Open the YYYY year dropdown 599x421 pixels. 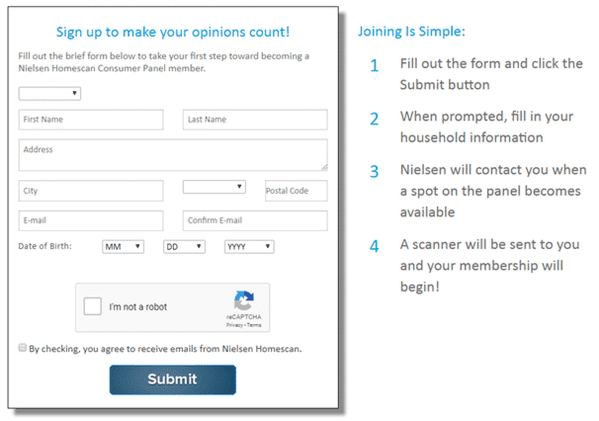(x=249, y=247)
